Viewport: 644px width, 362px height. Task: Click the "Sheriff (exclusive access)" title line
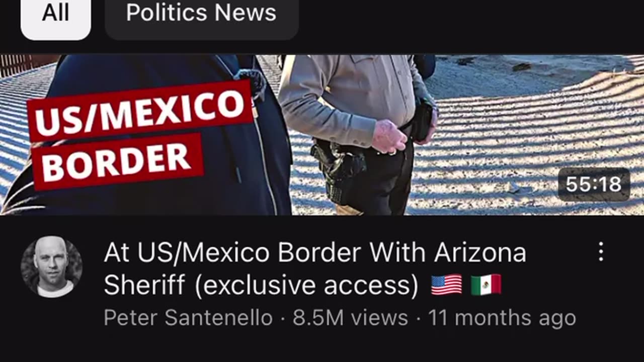tap(261, 286)
